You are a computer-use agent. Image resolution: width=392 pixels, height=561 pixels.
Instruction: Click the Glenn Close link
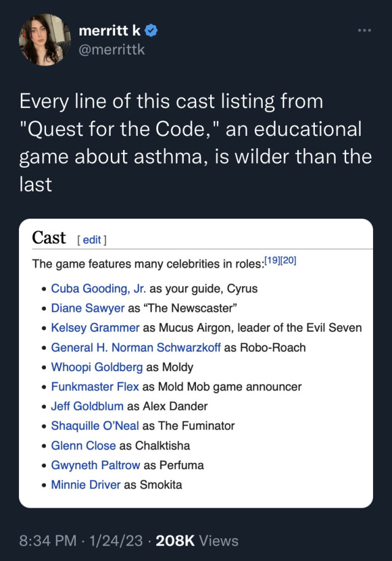point(83,445)
